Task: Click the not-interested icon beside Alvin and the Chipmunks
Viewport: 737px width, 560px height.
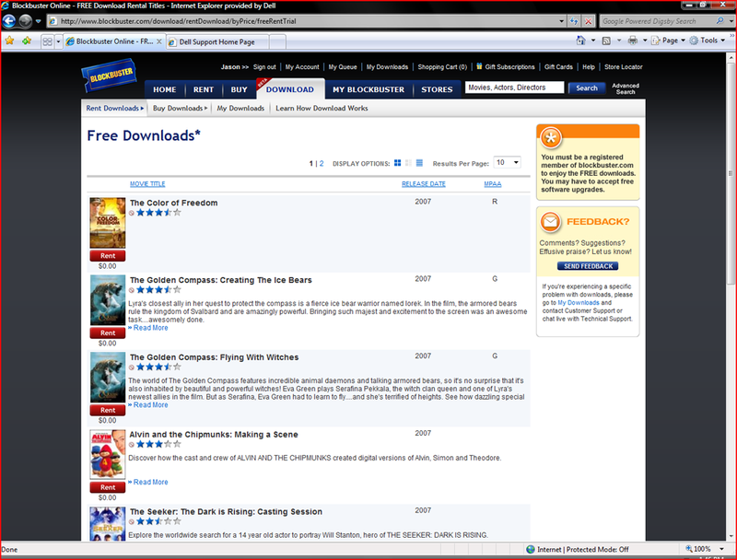Action: click(x=132, y=445)
